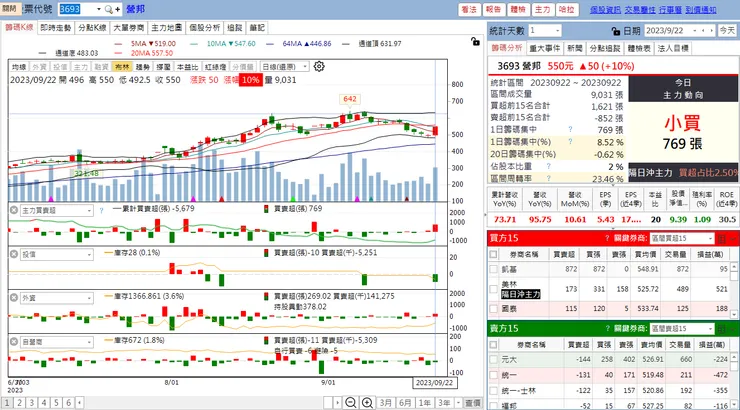Click help question mark in 賣方15 header

[607, 328]
